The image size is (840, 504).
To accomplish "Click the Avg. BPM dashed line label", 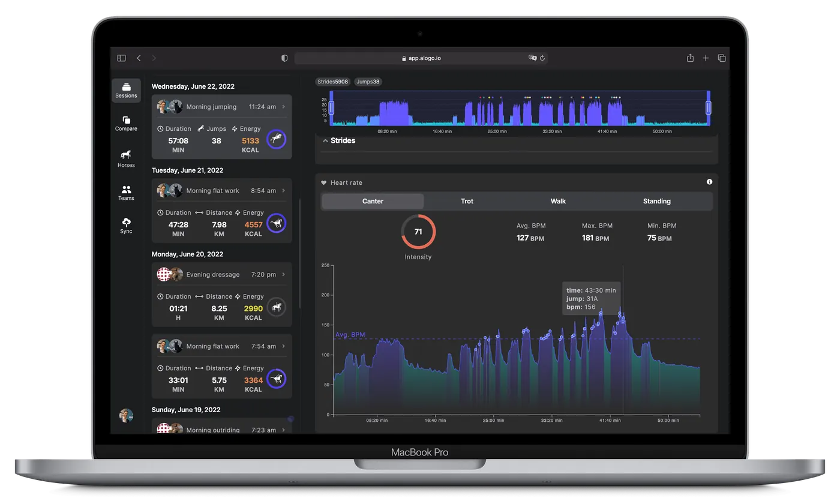I will pyautogui.click(x=350, y=335).
